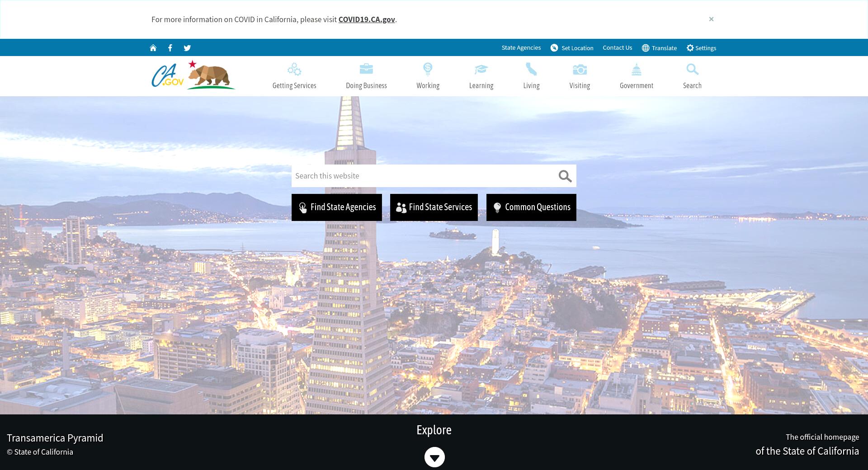Click the Settings link text

[706, 48]
